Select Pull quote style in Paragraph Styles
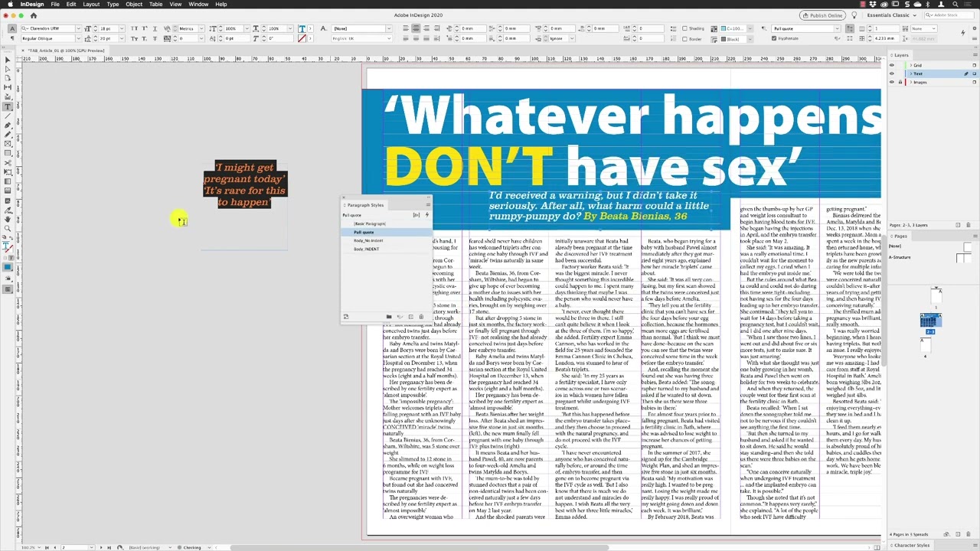 pos(387,232)
